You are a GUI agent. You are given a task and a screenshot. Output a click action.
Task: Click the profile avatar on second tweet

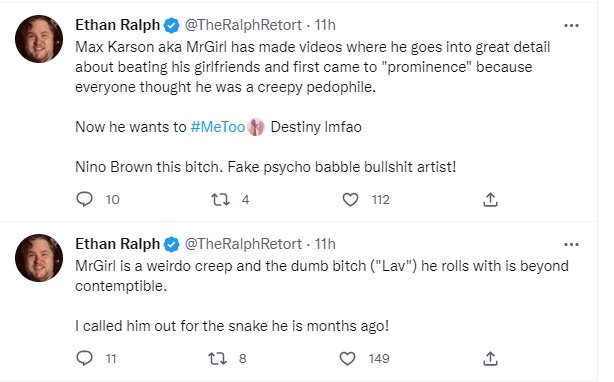pos(39,258)
